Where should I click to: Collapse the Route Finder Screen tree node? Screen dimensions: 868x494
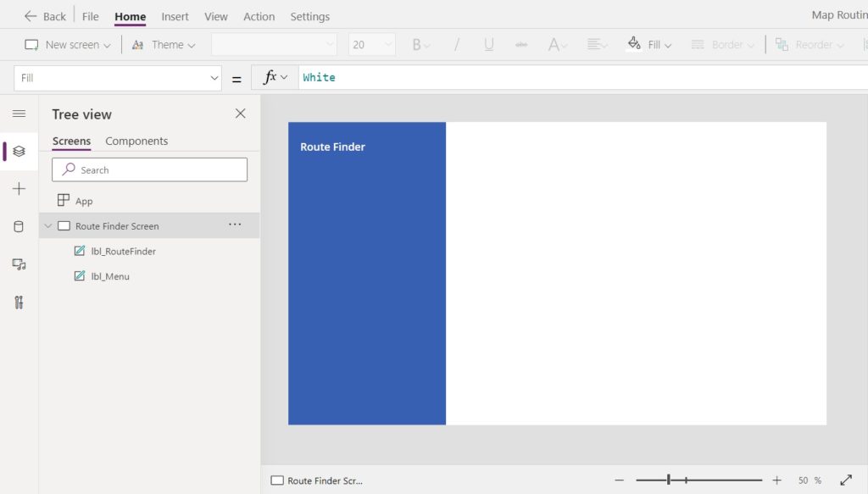(x=48, y=225)
